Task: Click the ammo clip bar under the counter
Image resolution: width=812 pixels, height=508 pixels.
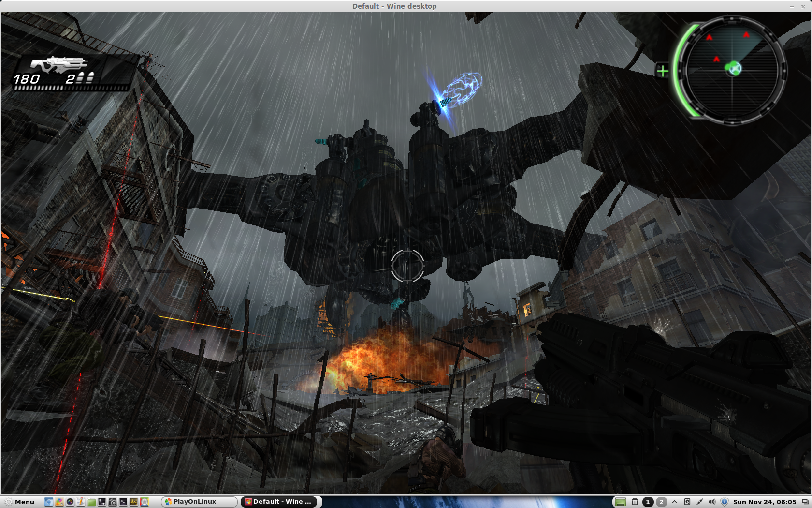Action: 72,88
